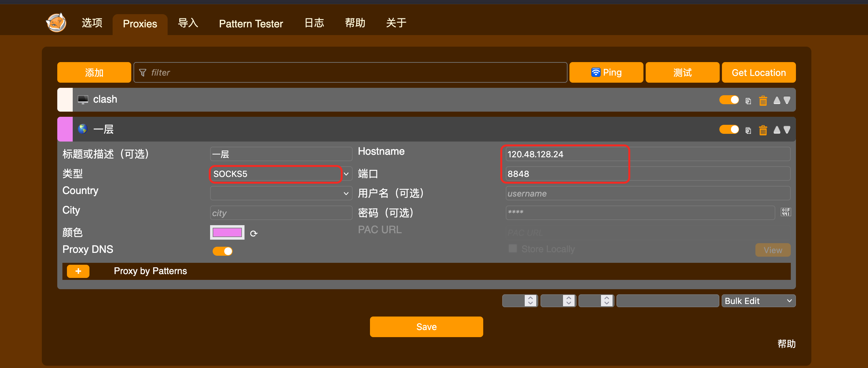Click the FoxyProxy fox logo icon
This screenshot has height=368, width=868.
pos(56,23)
